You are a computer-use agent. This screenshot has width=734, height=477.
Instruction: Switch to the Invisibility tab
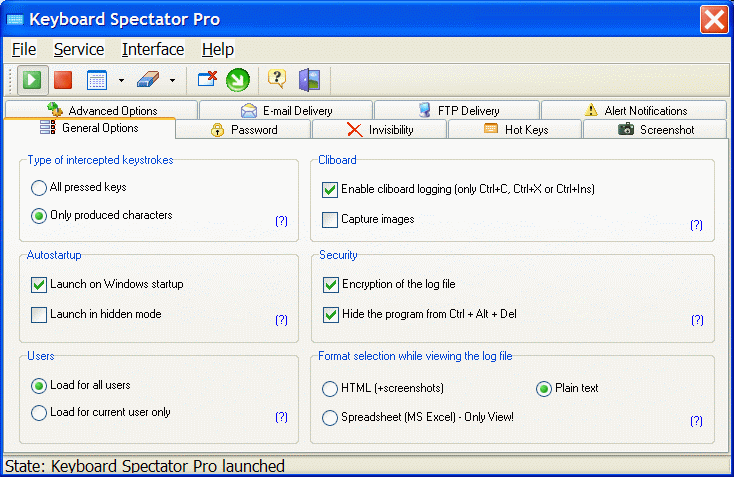pyautogui.click(x=380, y=130)
